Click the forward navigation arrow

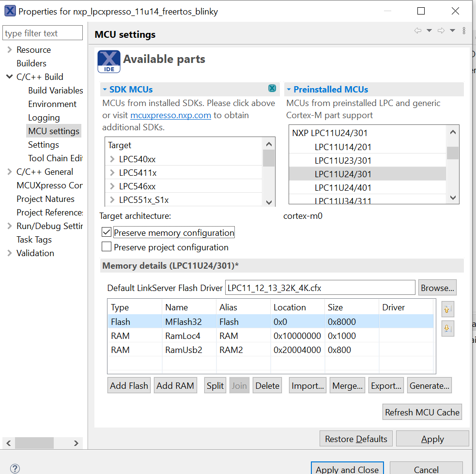pyautogui.click(x=441, y=31)
